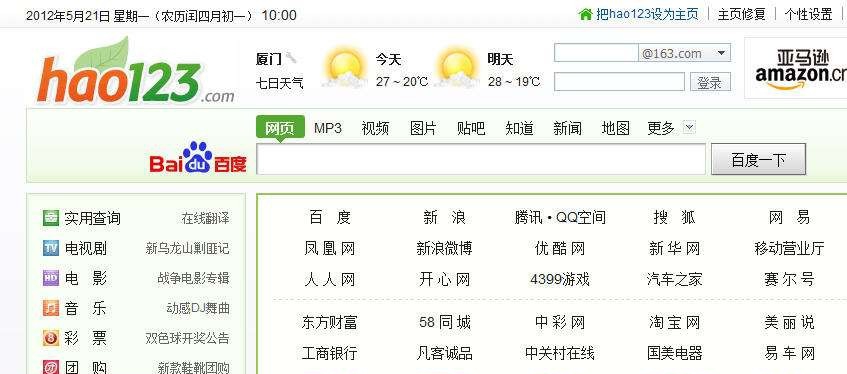This screenshot has width=847, height=374.
Task: Open the 新浪微博 site link
Action: click(444, 249)
